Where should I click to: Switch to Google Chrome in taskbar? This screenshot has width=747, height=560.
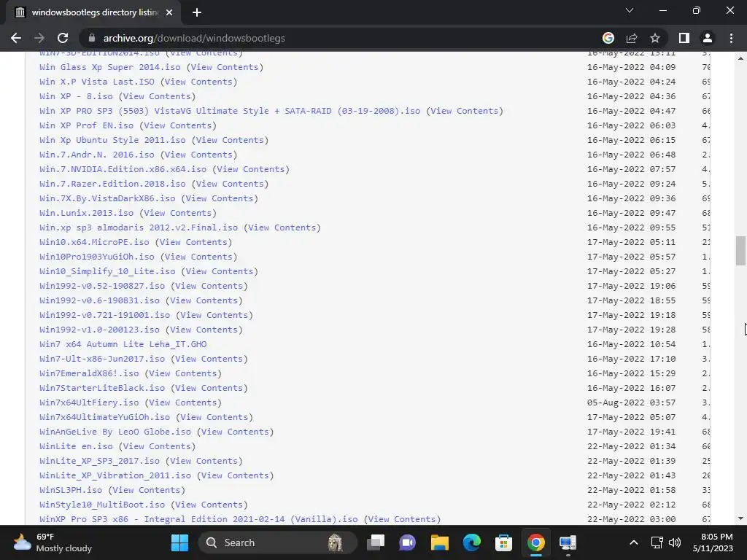click(535, 542)
